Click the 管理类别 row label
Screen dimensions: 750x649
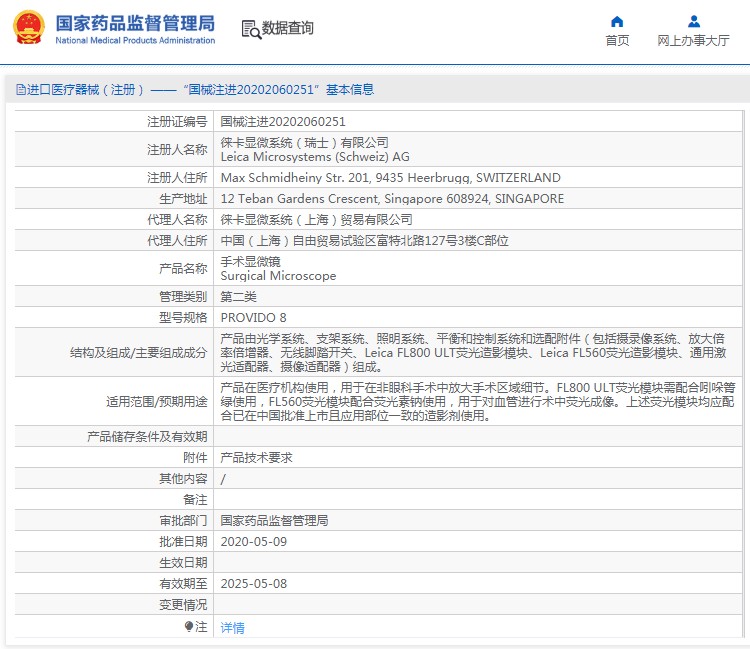(183, 297)
